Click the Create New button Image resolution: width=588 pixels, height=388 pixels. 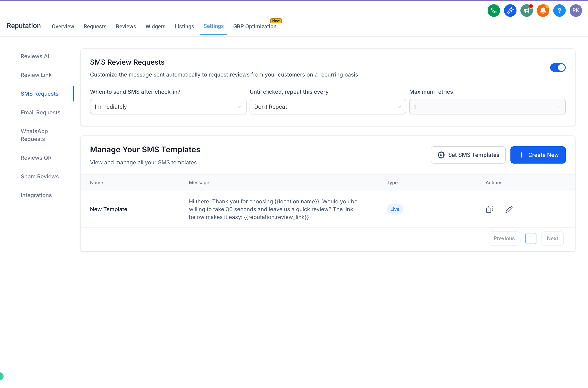click(x=538, y=155)
